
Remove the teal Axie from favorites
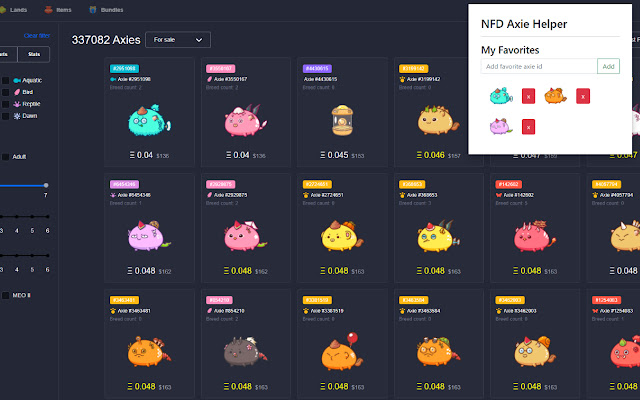[528, 96]
